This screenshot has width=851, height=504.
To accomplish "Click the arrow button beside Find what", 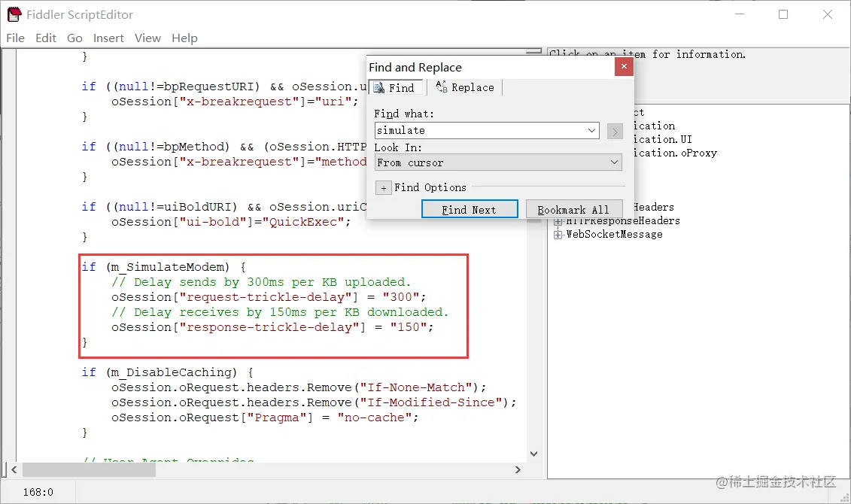I will (x=615, y=132).
